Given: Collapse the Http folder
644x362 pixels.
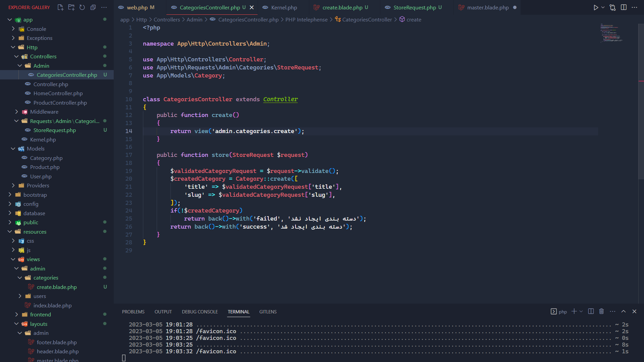Looking at the screenshot, I should click(x=13, y=47).
